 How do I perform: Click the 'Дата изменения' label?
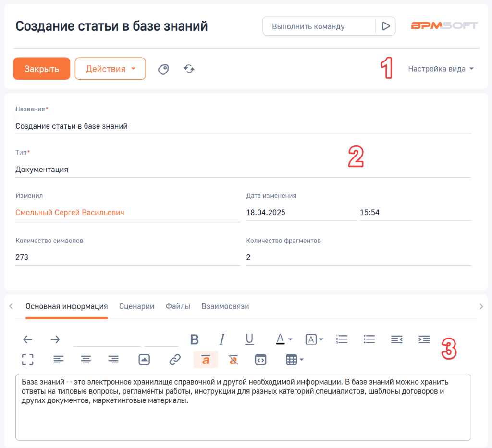click(x=271, y=196)
